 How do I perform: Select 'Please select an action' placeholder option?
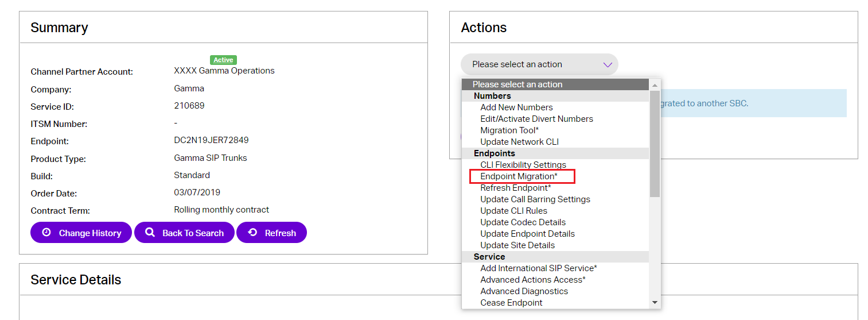555,84
